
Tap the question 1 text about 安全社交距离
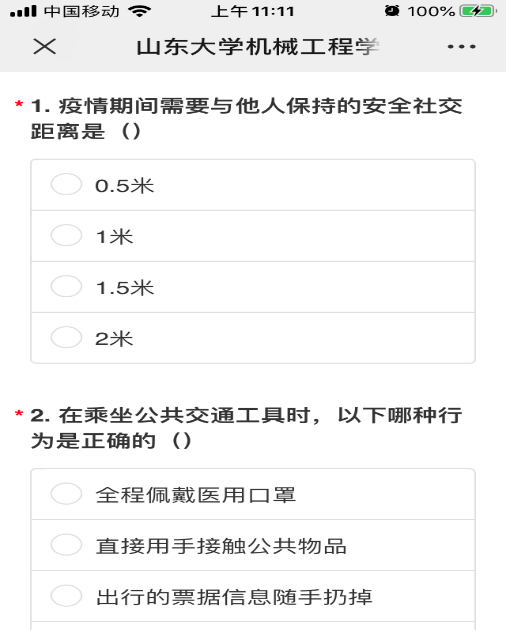[x=246, y=119]
